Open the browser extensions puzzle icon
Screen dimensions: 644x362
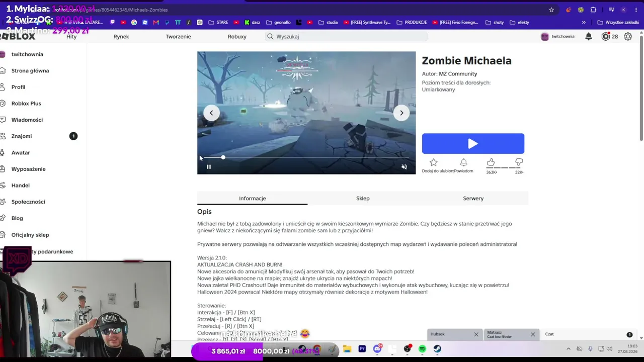593,10
